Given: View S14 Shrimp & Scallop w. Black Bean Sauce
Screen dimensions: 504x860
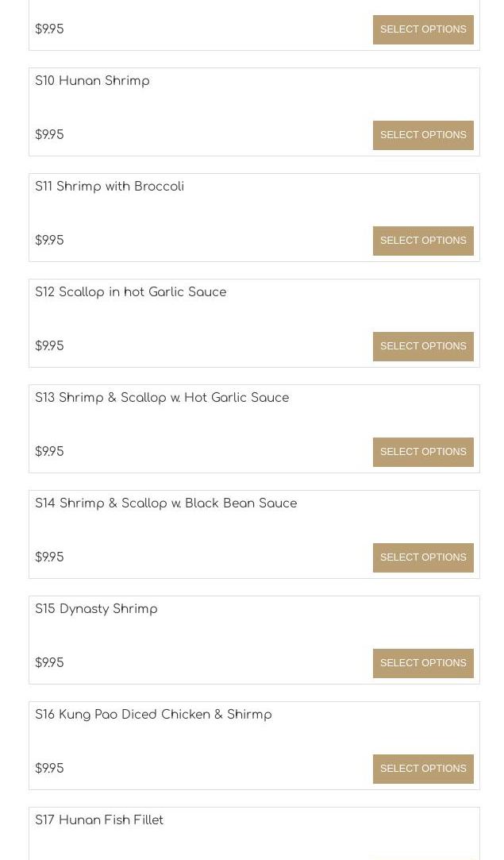Looking at the screenshot, I should point(166,503).
